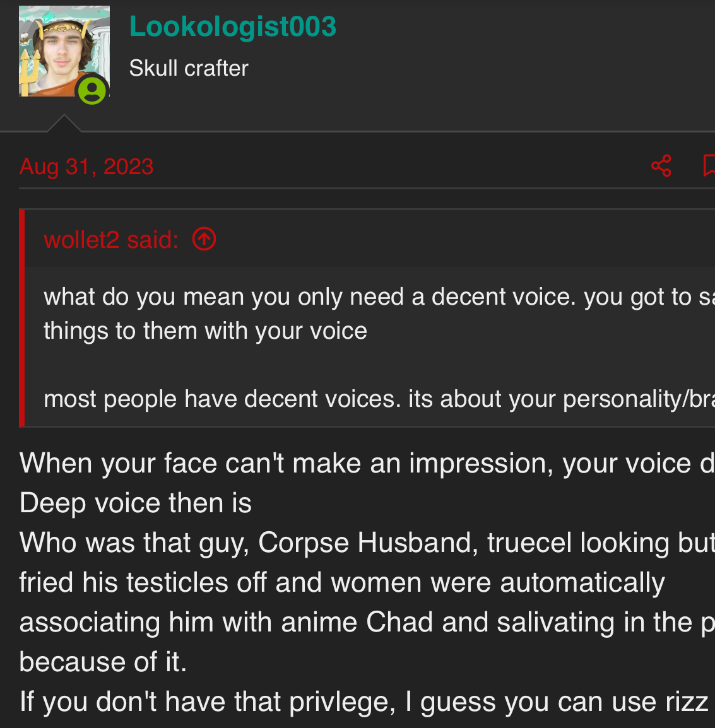Open the Lookologist003 profile link
Viewport: 715px width, 728px height.
[232, 26]
